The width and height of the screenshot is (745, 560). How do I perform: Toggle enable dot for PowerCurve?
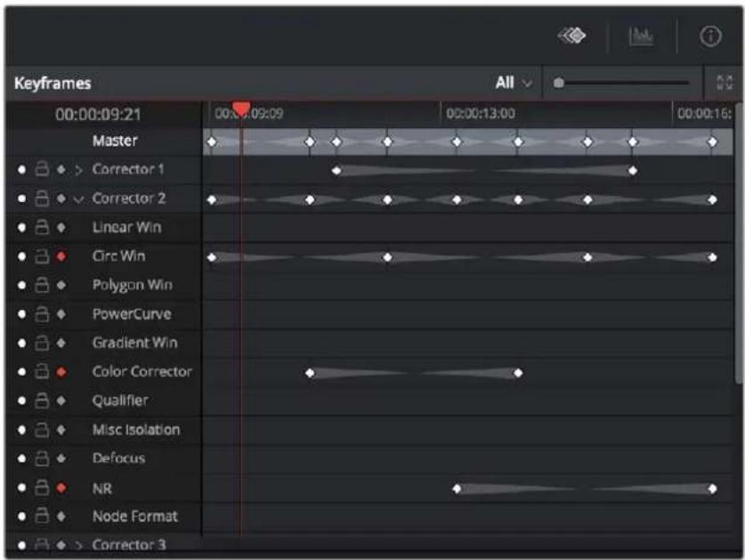21,314
